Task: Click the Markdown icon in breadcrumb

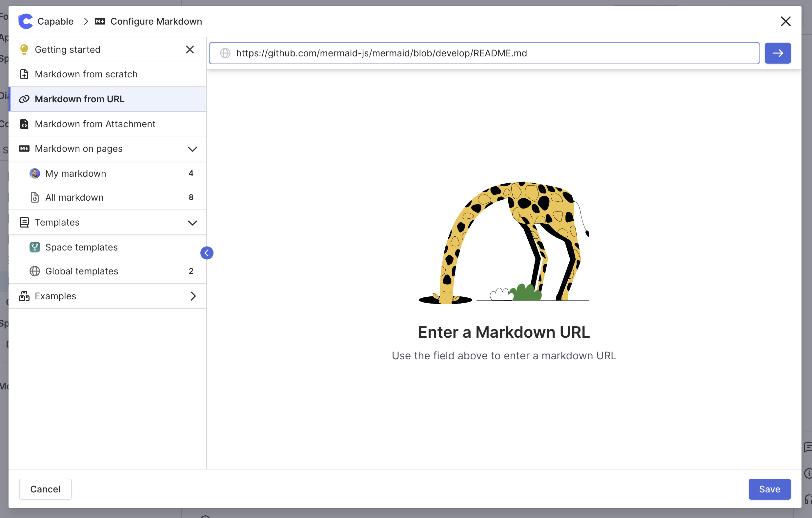Action: (100, 22)
